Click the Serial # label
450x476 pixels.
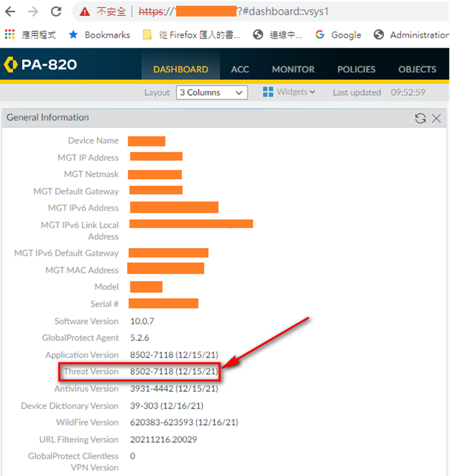pos(105,304)
